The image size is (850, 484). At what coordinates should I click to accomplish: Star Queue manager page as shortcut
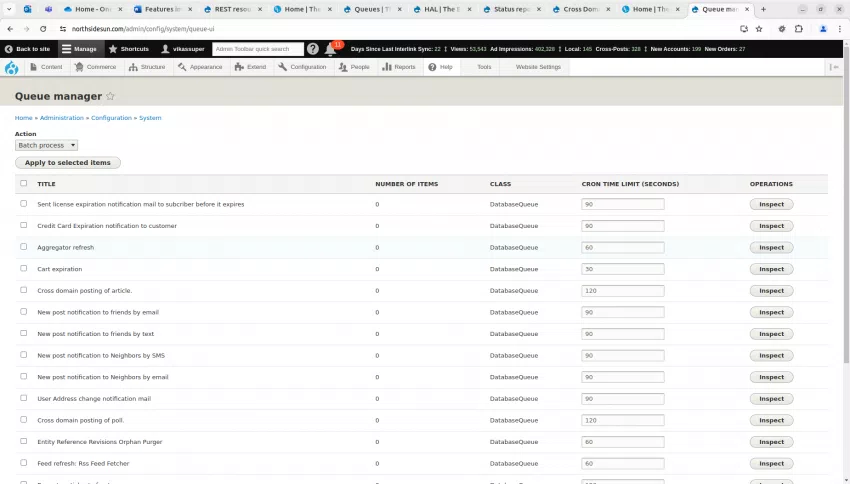point(110,97)
